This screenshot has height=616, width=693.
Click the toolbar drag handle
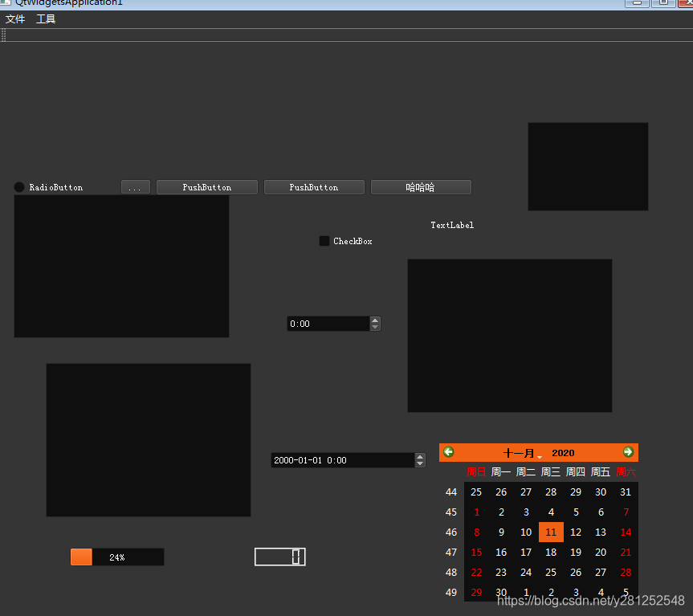coord(3,35)
